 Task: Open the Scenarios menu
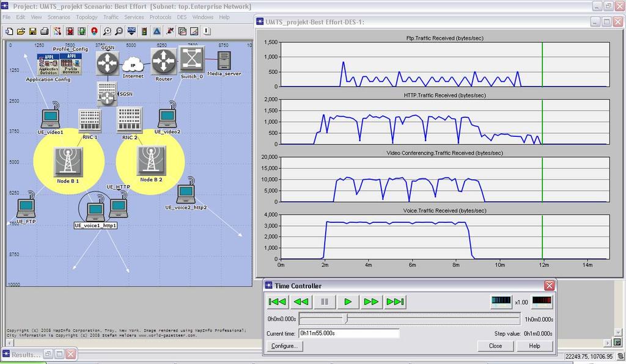click(59, 17)
